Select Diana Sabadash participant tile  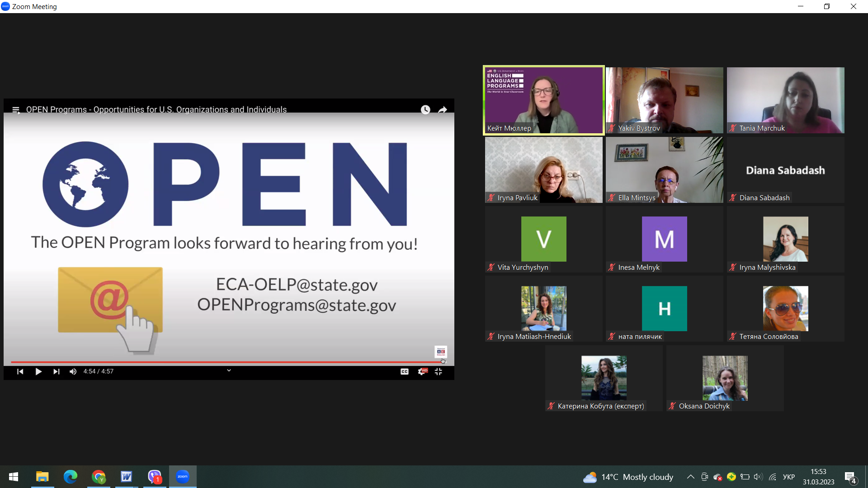pos(786,170)
